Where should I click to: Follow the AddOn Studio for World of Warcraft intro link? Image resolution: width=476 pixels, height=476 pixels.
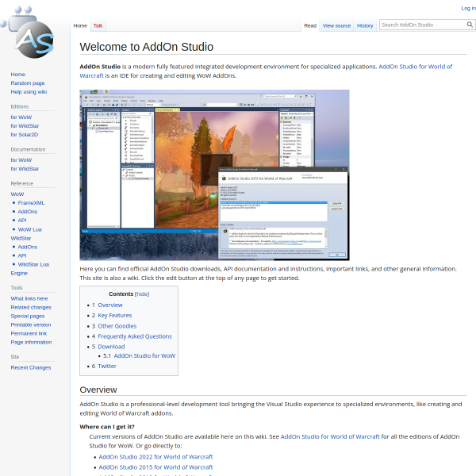click(x=415, y=67)
